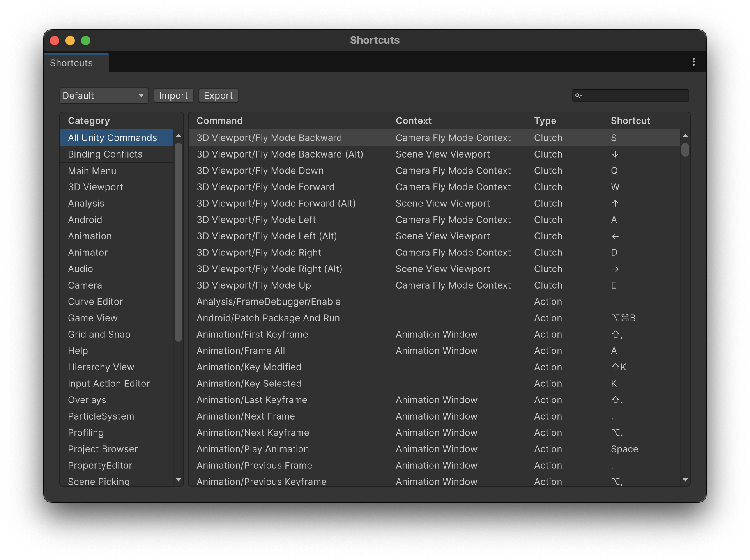
Task: Click the green zoom window button
Action: tap(86, 41)
